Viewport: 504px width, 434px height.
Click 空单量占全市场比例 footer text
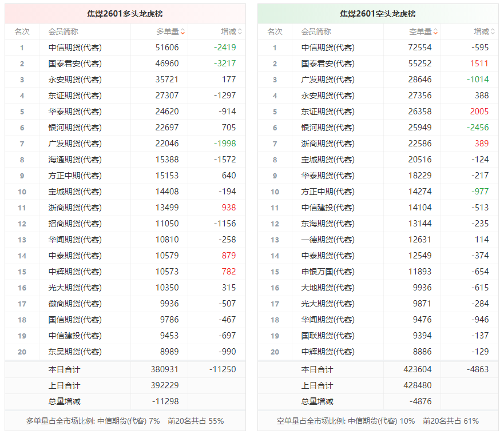(378, 421)
